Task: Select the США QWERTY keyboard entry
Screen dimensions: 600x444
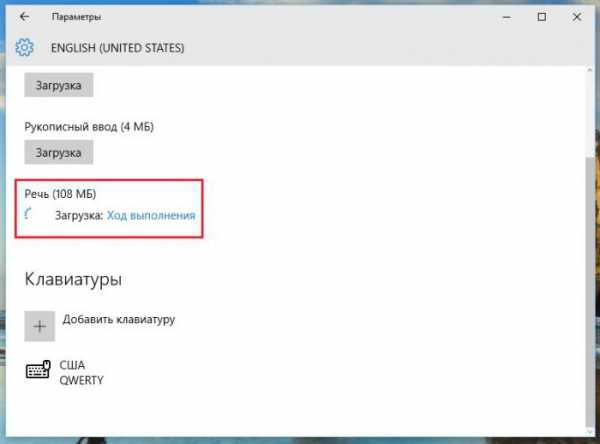Action: click(x=80, y=373)
